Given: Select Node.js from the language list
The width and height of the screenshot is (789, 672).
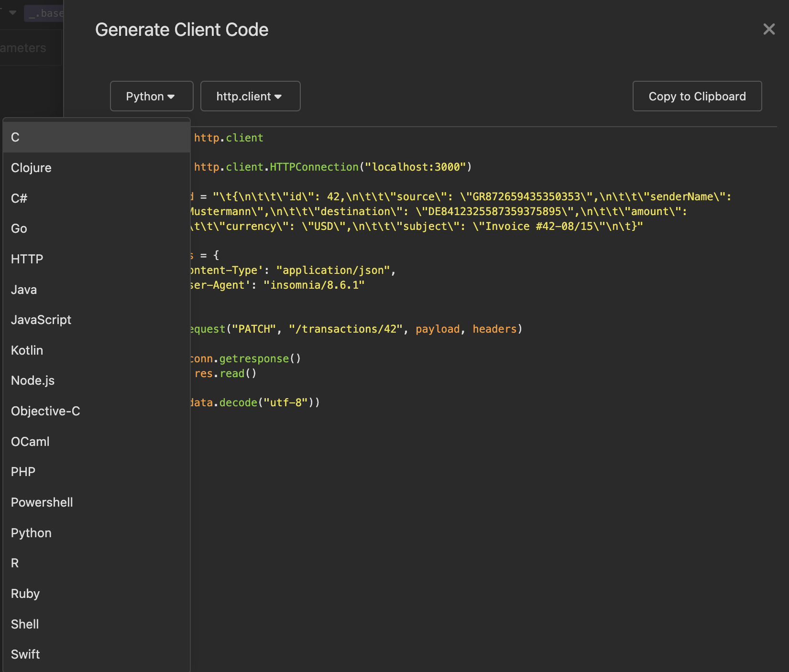Looking at the screenshot, I should (97, 380).
